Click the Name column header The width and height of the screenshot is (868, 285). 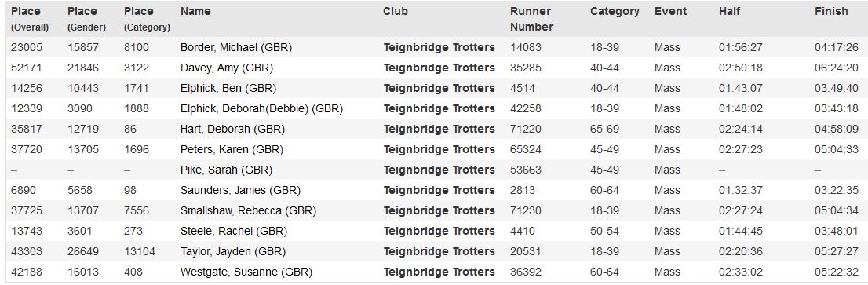(x=195, y=12)
